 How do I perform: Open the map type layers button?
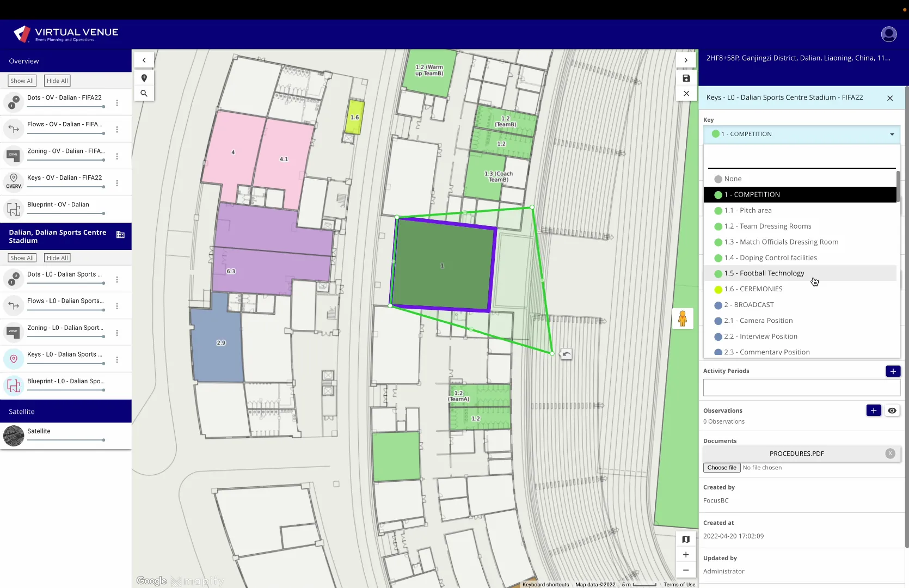[686, 540]
